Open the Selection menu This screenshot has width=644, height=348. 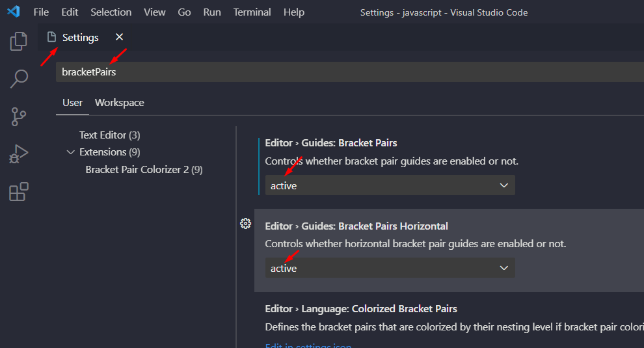coord(111,12)
